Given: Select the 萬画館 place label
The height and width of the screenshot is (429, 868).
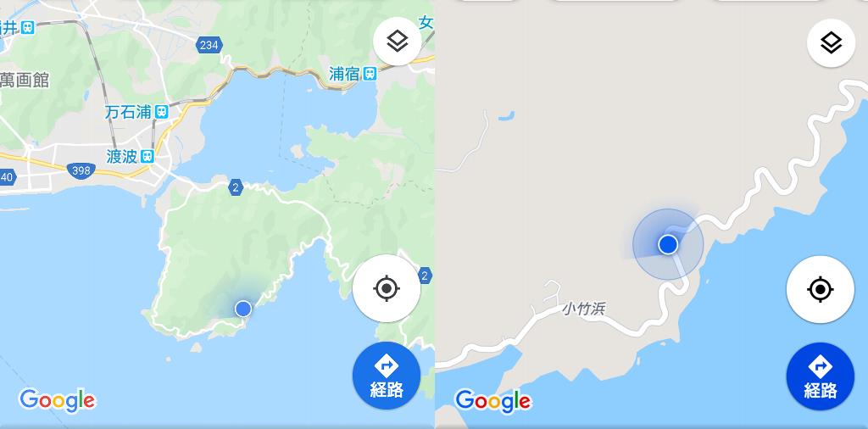Looking at the screenshot, I should (x=25, y=80).
